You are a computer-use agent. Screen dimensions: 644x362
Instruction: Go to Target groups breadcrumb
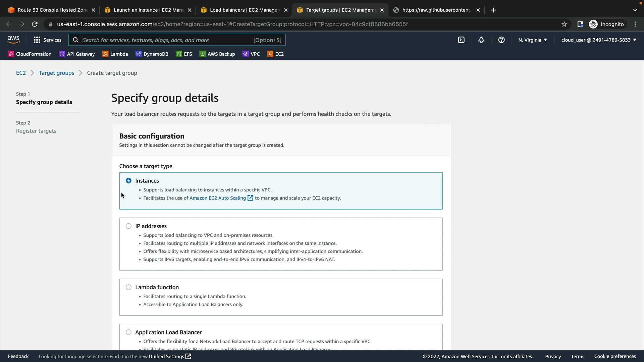pos(56,73)
